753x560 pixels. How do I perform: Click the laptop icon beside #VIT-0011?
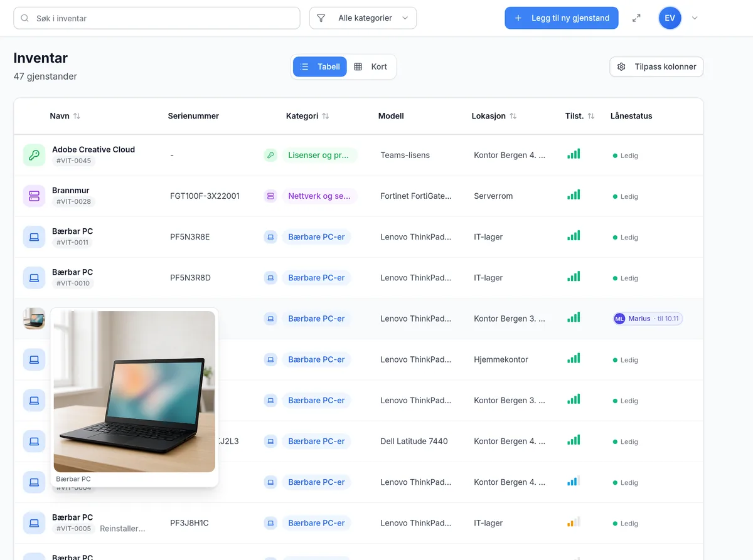[34, 236]
